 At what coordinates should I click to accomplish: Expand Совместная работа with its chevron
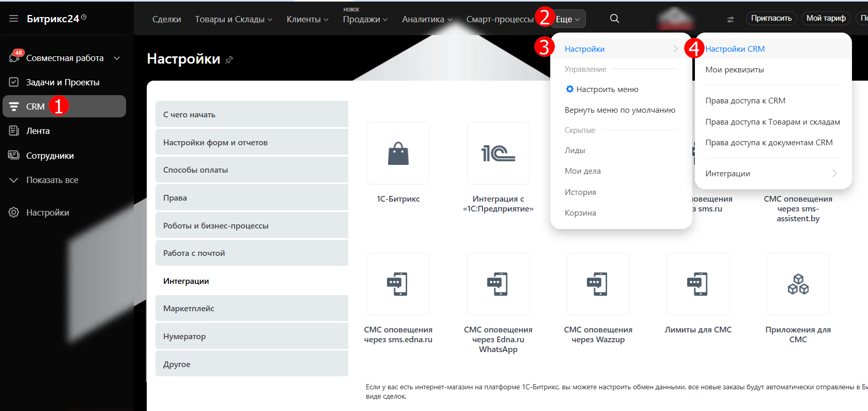coord(117,58)
